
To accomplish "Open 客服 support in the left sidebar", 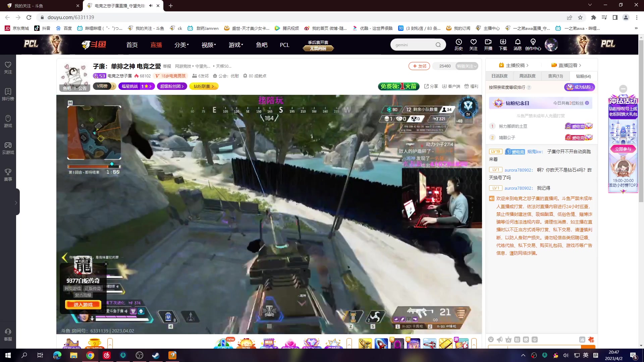I will (x=8, y=335).
